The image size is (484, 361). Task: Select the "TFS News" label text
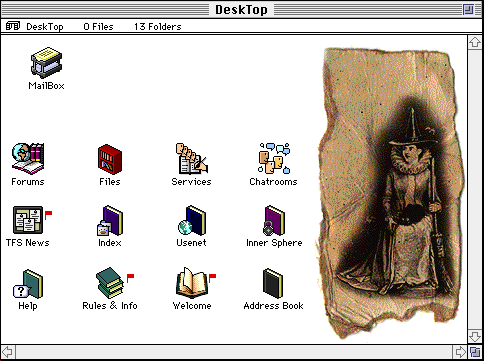[28, 243]
